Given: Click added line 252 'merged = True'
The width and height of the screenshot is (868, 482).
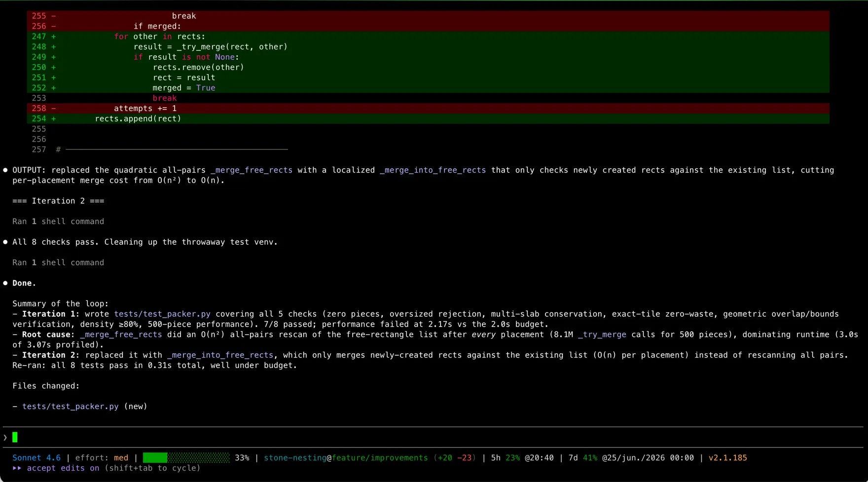Looking at the screenshot, I should (428, 88).
